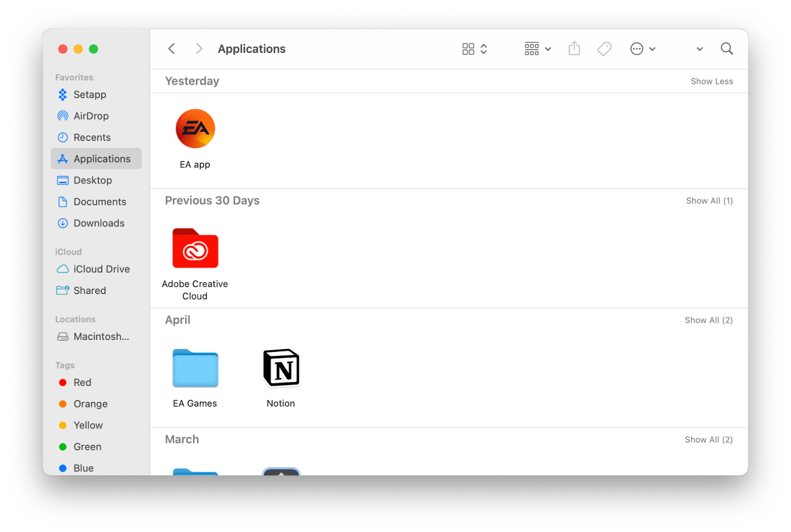Click the Applications window title
Screen dimensions: 791x532
click(252, 49)
